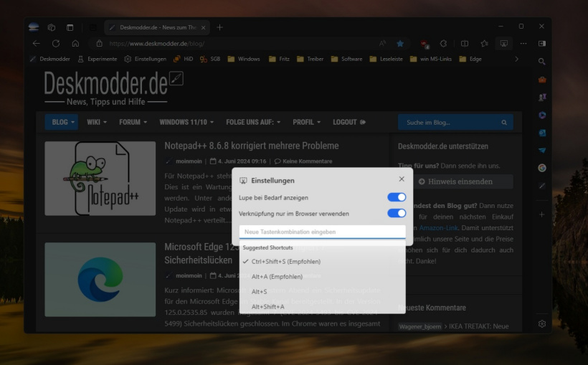Close the Einstellungen popup
The height and width of the screenshot is (365, 588).
(402, 179)
